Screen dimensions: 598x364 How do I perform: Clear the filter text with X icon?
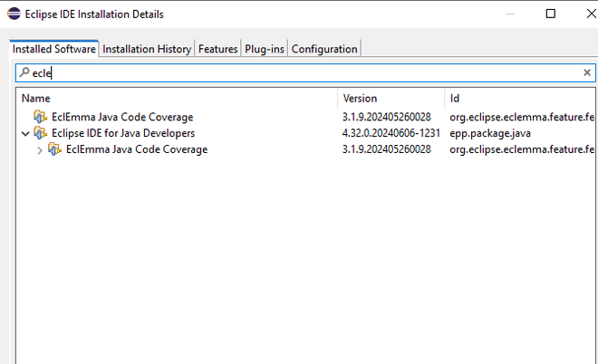pos(586,72)
